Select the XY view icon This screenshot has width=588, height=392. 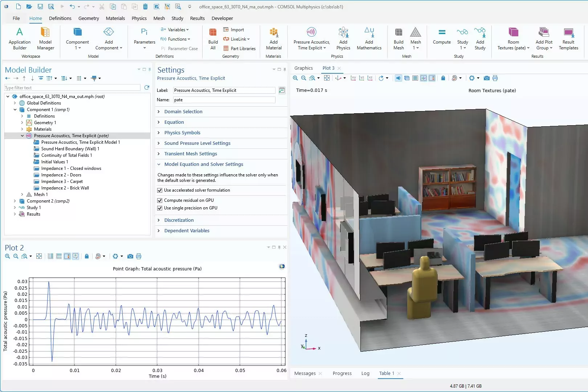point(353,78)
